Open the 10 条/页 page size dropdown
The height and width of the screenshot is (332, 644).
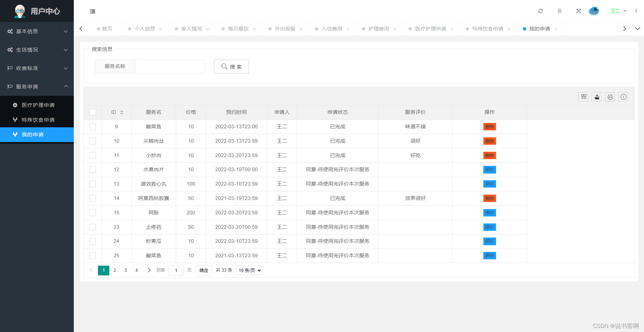pos(249,270)
